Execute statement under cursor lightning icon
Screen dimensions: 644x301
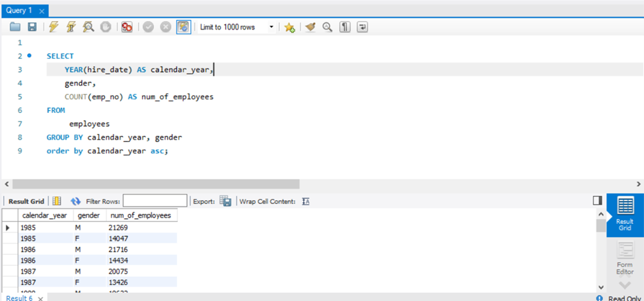coord(71,27)
